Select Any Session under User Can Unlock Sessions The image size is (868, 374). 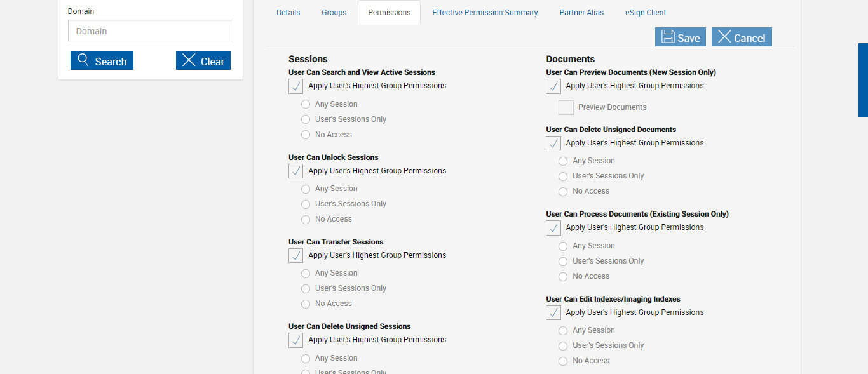coord(306,189)
